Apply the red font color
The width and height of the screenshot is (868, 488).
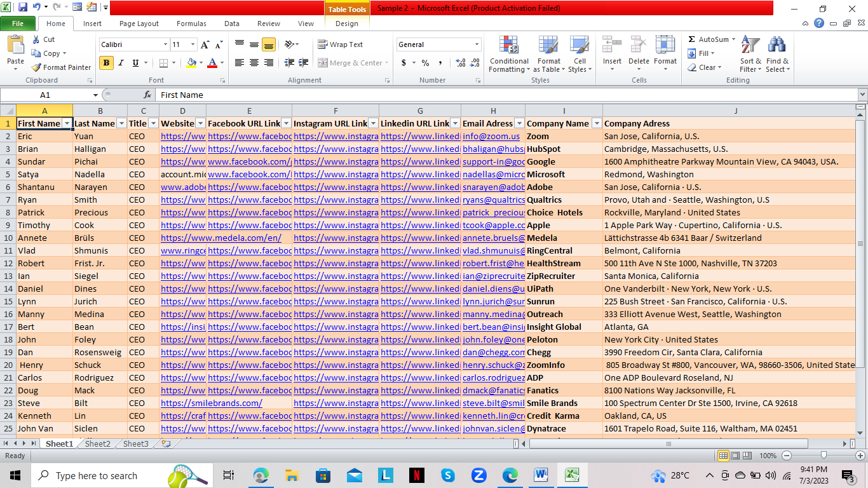(x=212, y=63)
